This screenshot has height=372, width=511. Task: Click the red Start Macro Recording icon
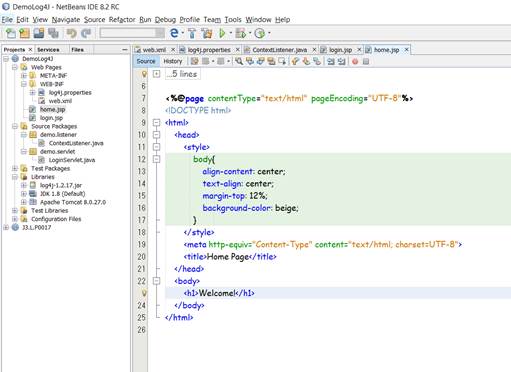pyautogui.click(x=355, y=61)
